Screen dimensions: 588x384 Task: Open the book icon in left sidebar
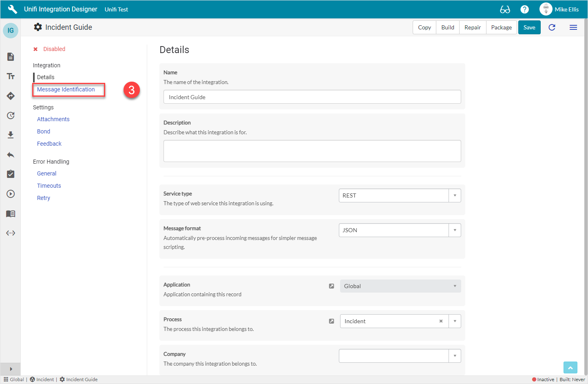(x=11, y=213)
